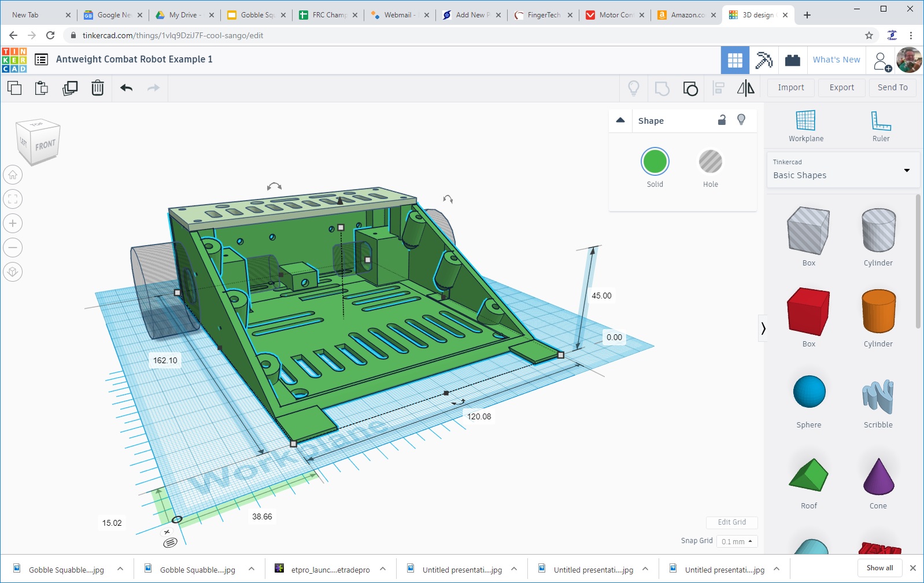Click the Solid green color swatch
Image resolution: width=924 pixels, height=583 pixels.
tap(655, 162)
